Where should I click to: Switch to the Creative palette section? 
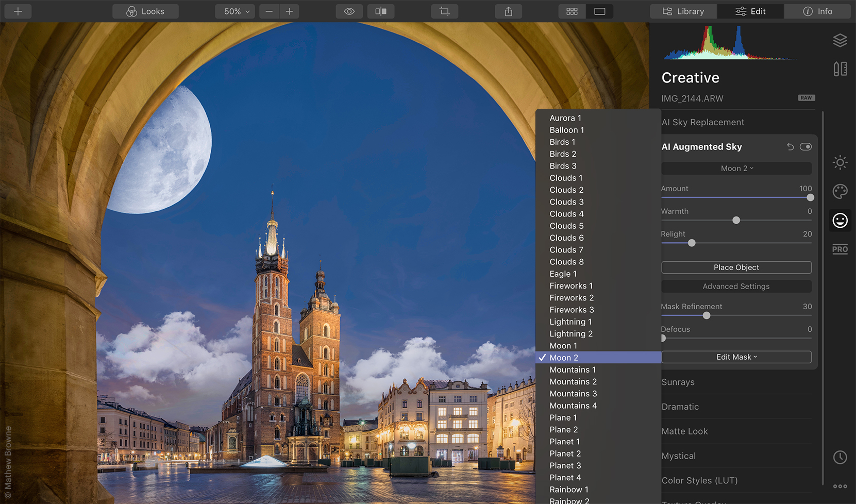tap(840, 191)
